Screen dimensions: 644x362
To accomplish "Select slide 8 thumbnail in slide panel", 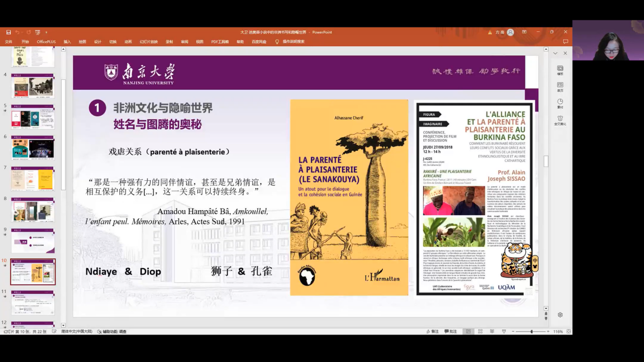I will pos(33,210).
